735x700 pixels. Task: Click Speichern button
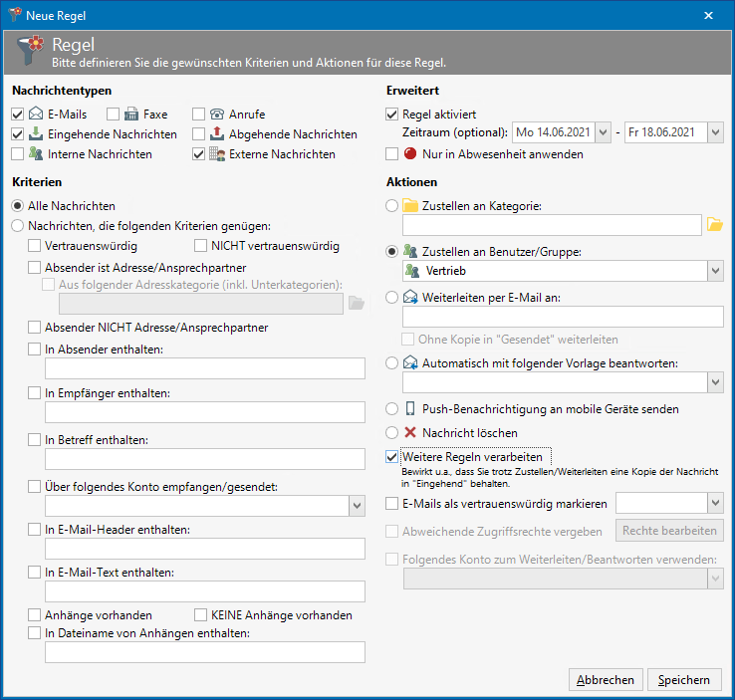coord(684,680)
